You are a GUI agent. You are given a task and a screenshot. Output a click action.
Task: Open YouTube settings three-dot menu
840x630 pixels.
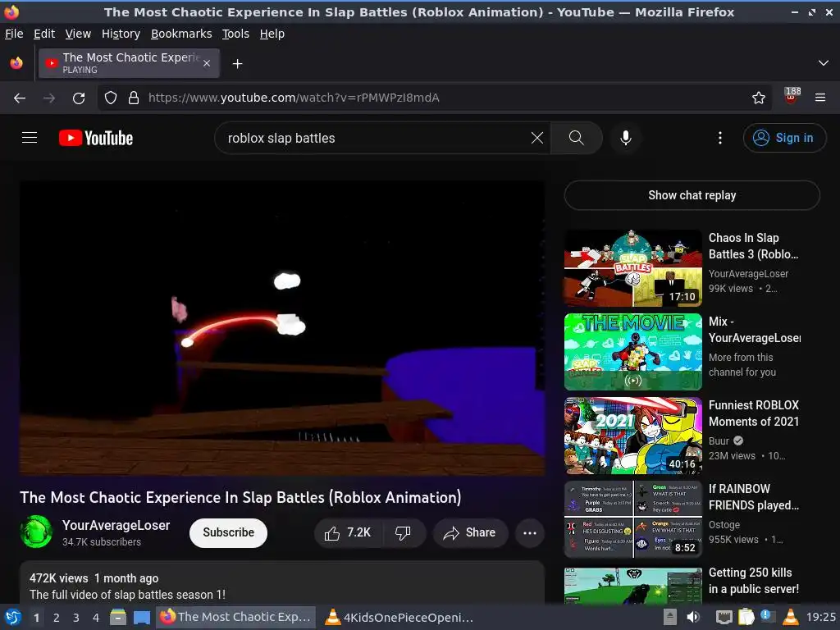click(720, 138)
